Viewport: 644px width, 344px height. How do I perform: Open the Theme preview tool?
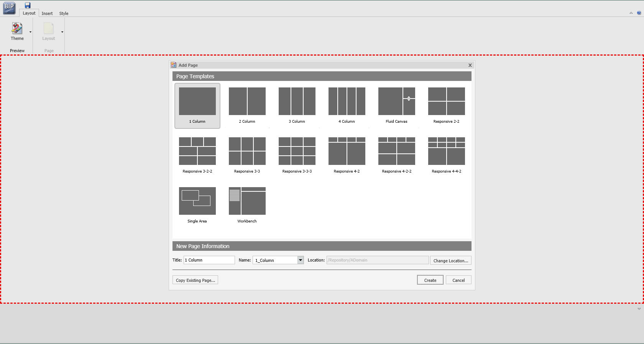[x=17, y=31]
